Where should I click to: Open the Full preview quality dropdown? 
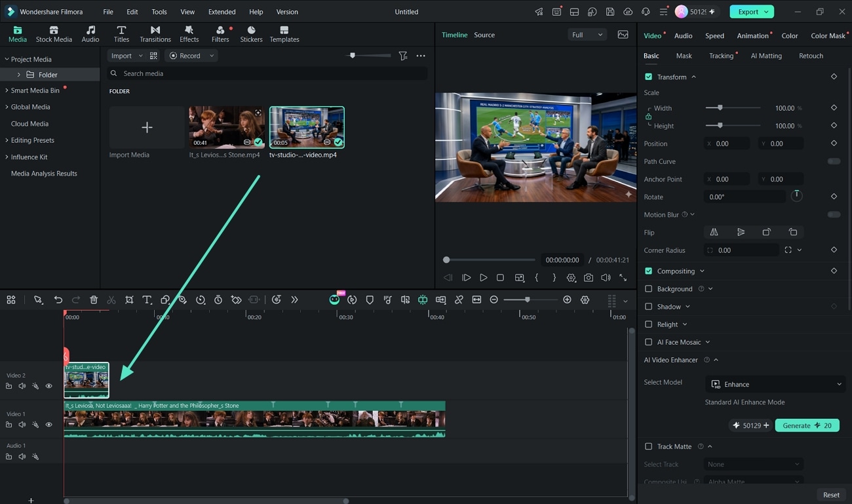coord(587,35)
